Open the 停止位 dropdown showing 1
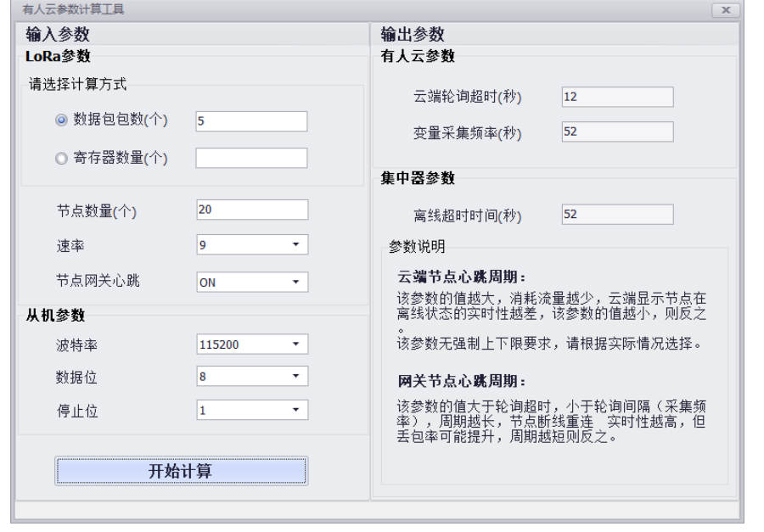Viewport: 764px width, 532px height. [252, 410]
